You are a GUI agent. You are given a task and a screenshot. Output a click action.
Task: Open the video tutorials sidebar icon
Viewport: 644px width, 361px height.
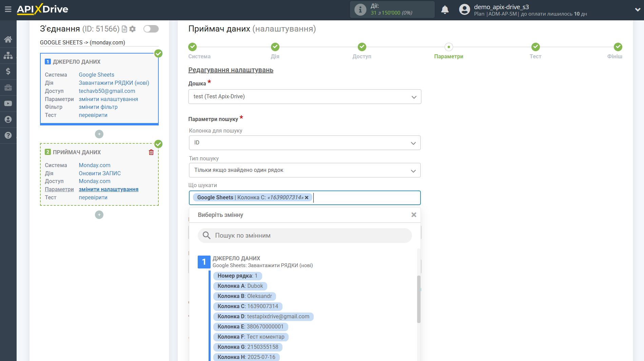8,103
